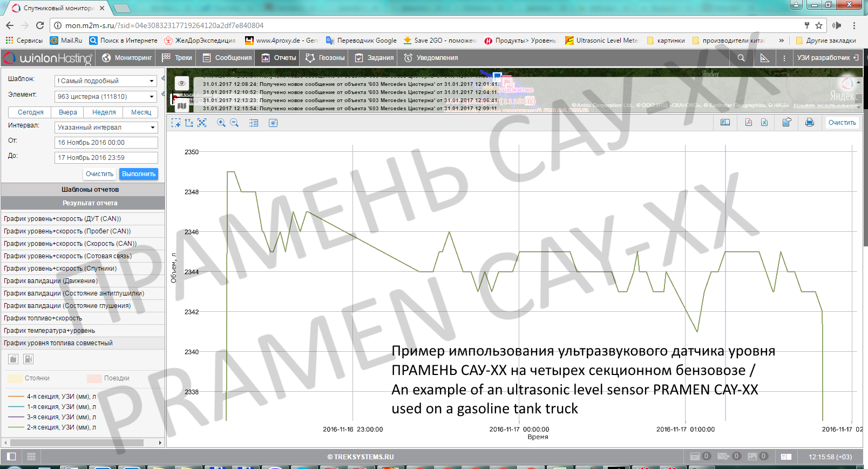Toggle Поездки trips highlight in legend
The height and width of the screenshot is (469, 868).
point(94,378)
